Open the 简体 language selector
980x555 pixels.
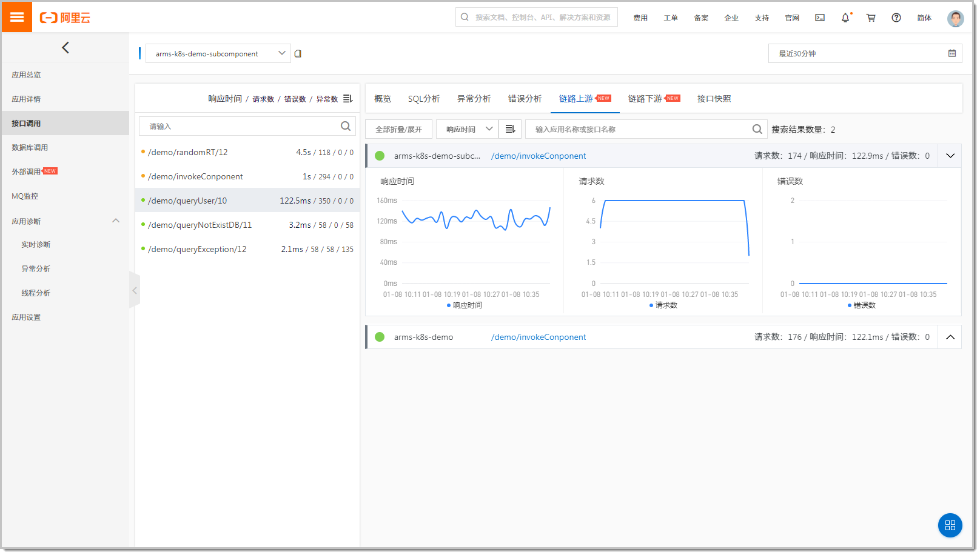(x=924, y=18)
